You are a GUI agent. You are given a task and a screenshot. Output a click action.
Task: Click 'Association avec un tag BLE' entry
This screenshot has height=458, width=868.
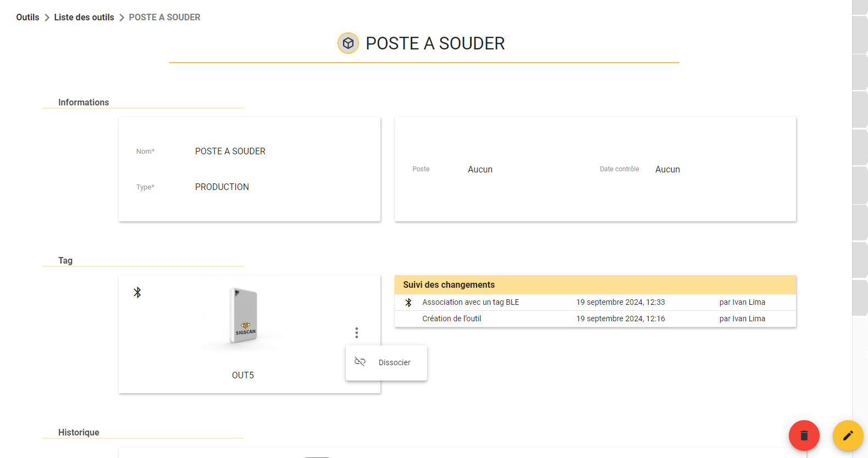pos(471,302)
